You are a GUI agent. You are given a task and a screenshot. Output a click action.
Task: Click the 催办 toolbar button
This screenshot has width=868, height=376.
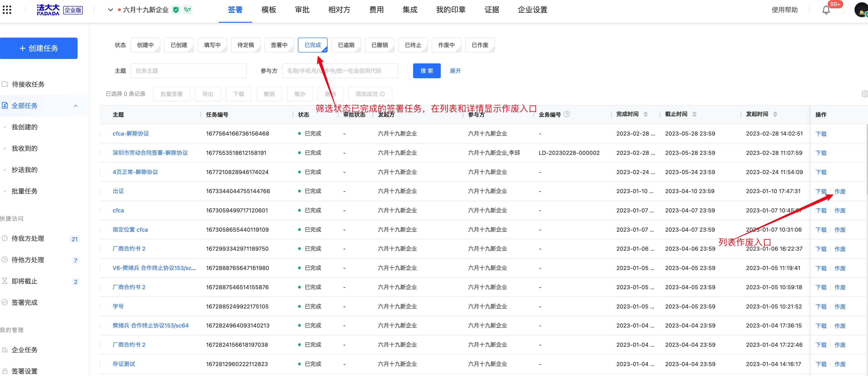click(x=299, y=94)
